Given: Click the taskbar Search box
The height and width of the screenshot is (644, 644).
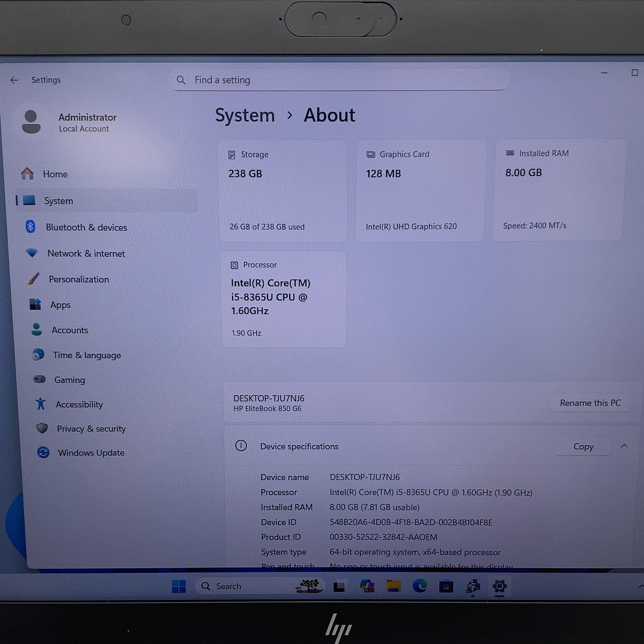Looking at the screenshot, I should click(259, 586).
